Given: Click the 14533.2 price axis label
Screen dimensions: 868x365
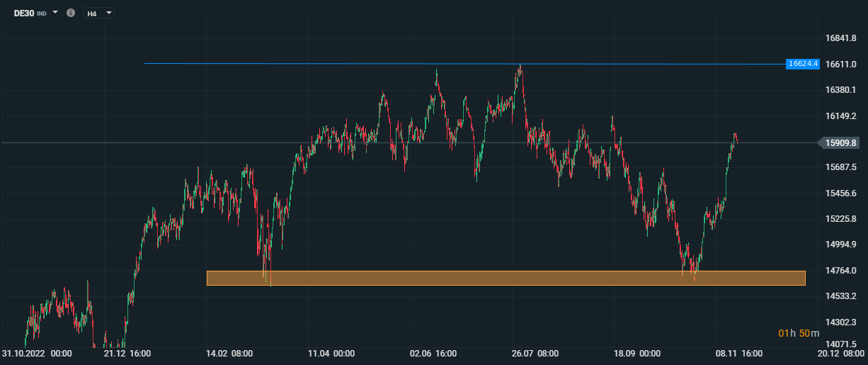Looking at the screenshot, I should 841,296.
